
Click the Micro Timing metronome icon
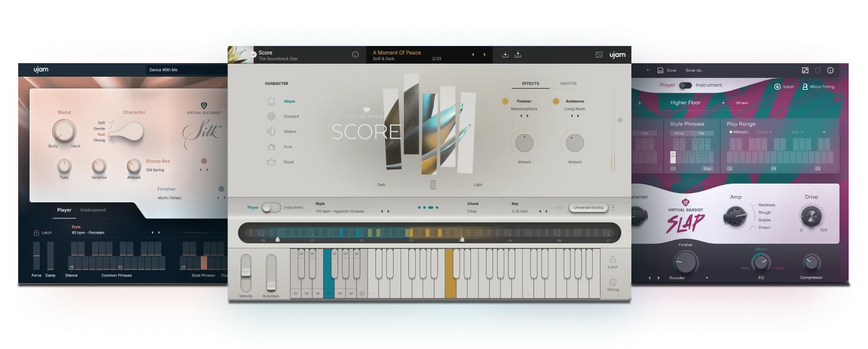[x=805, y=86]
